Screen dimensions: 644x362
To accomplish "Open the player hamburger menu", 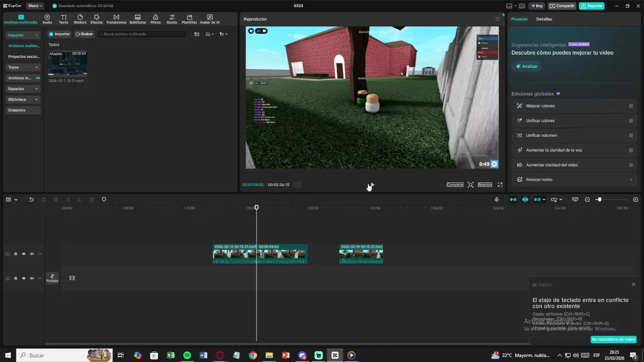I will 497,19.
